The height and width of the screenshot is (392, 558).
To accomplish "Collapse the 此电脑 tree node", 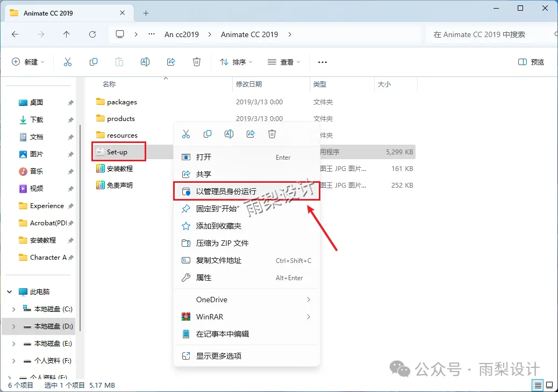I will pos(9,292).
